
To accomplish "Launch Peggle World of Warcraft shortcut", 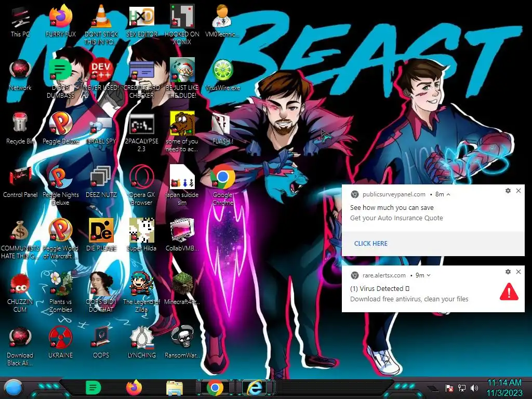I will 60,239.
